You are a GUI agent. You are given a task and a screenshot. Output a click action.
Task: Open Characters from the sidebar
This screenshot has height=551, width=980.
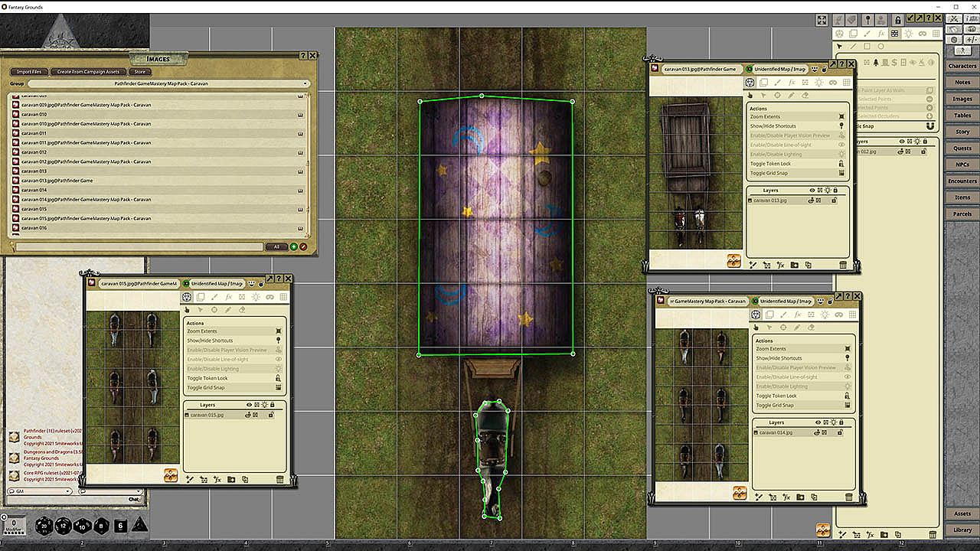(962, 67)
